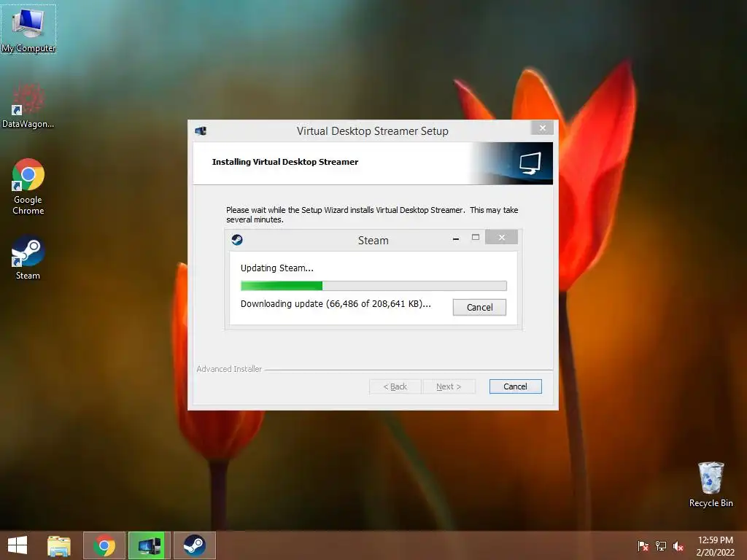Image resolution: width=747 pixels, height=560 pixels.
Task: Close the Steam updater window
Action: [x=502, y=237]
